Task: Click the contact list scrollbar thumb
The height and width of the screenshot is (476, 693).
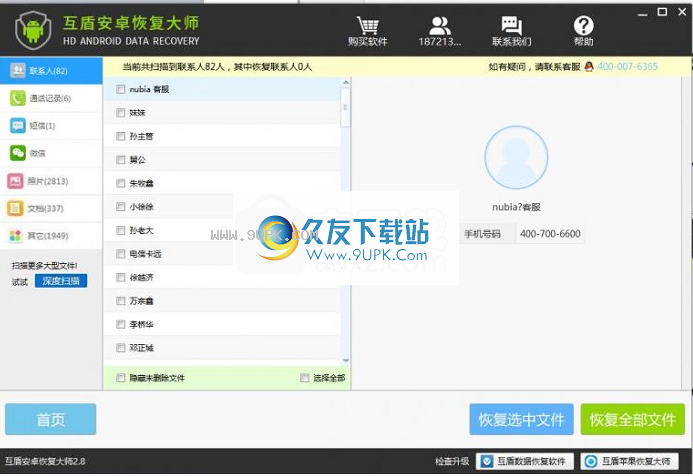Action: 346,107
